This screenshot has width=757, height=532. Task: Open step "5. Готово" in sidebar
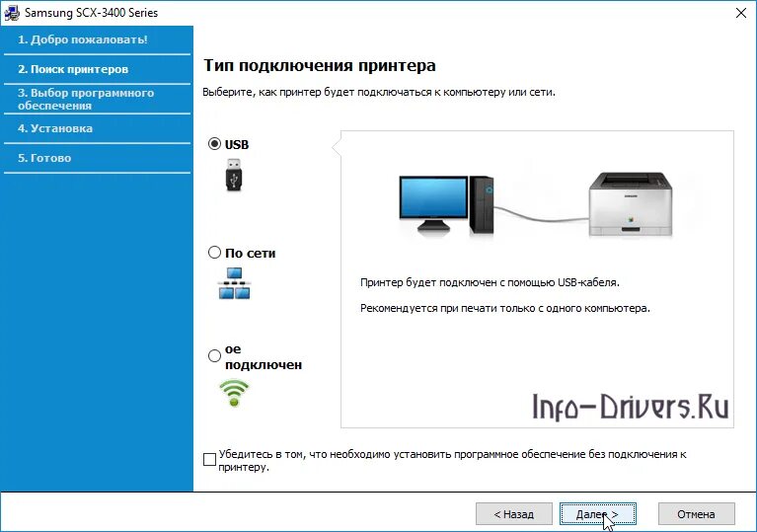(x=44, y=158)
